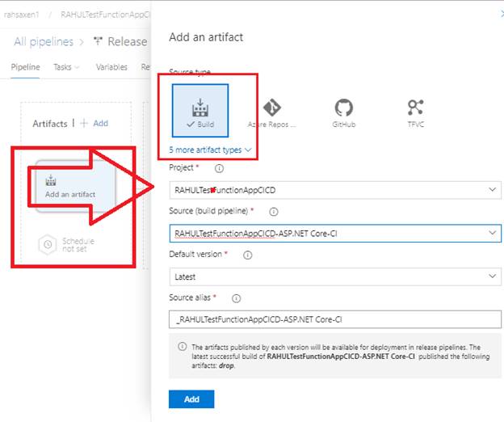Open Source build pipeline dropdown
The height and width of the screenshot is (422, 504).
pos(335,234)
